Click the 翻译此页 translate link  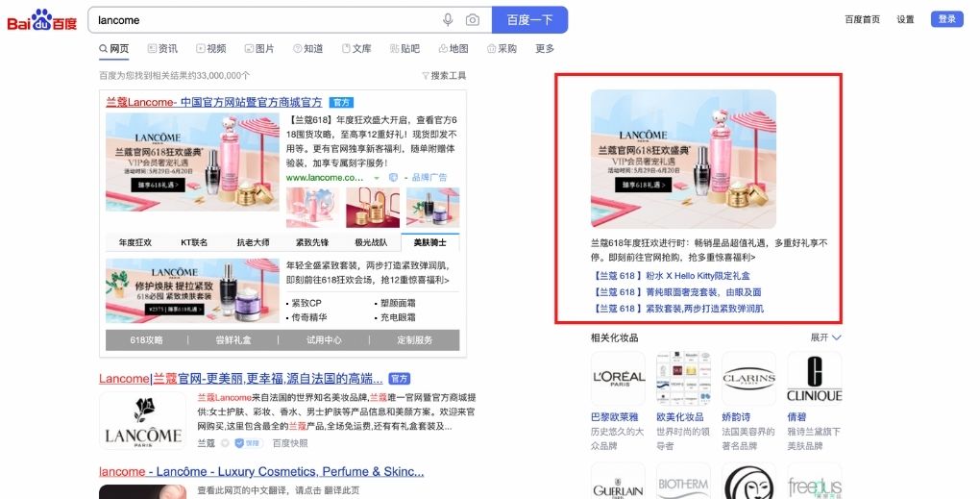(x=341, y=490)
